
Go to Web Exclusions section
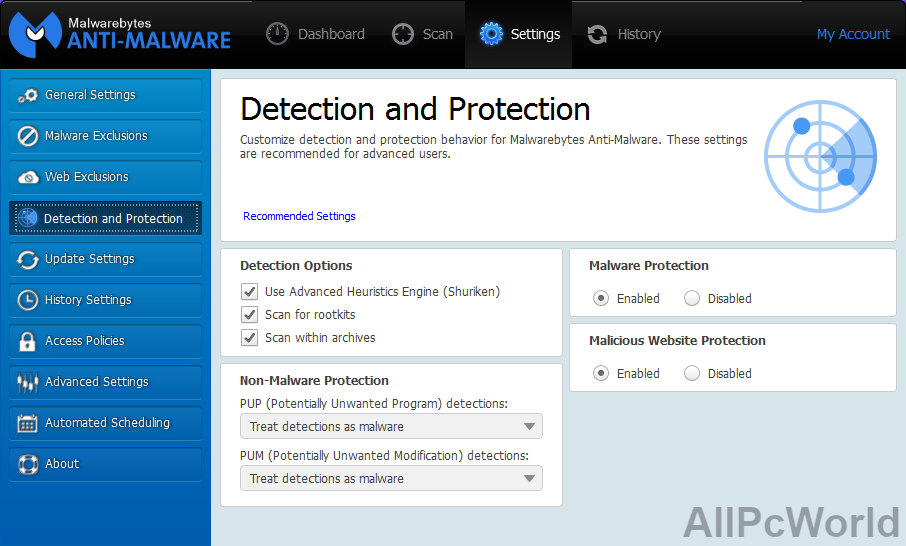[106, 177]
